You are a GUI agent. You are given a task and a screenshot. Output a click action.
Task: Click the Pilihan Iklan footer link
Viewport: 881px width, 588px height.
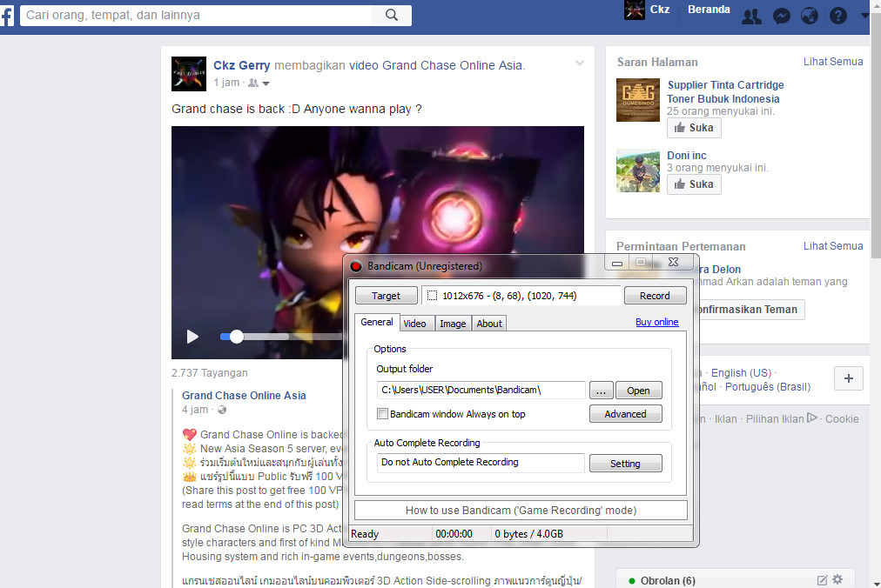coord(782,418)
